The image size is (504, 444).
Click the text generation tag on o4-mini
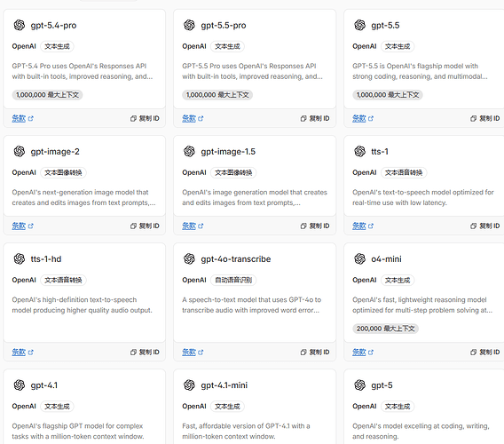pyautogui.click(x=398, y=280)
